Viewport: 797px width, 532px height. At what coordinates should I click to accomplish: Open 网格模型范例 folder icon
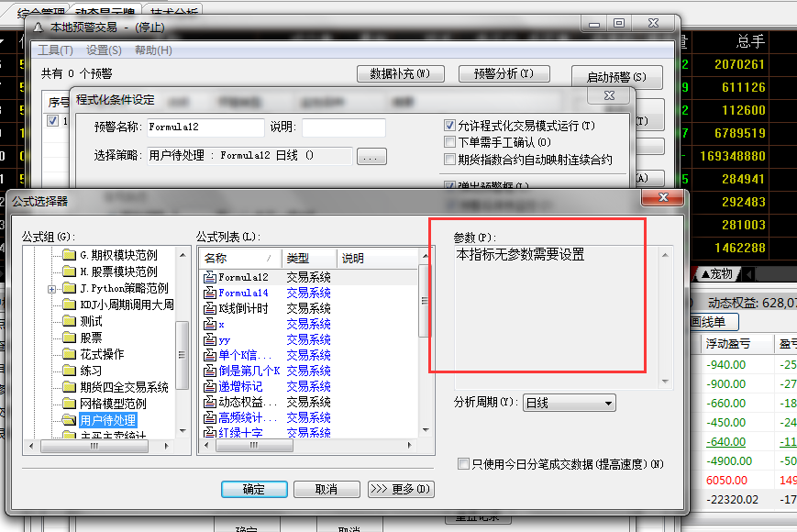click(x=69, y=404)
